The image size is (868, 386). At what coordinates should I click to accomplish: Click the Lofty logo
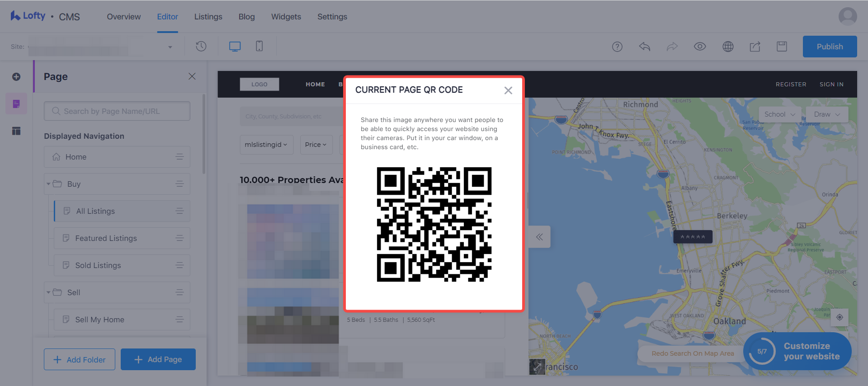(28, 16)
